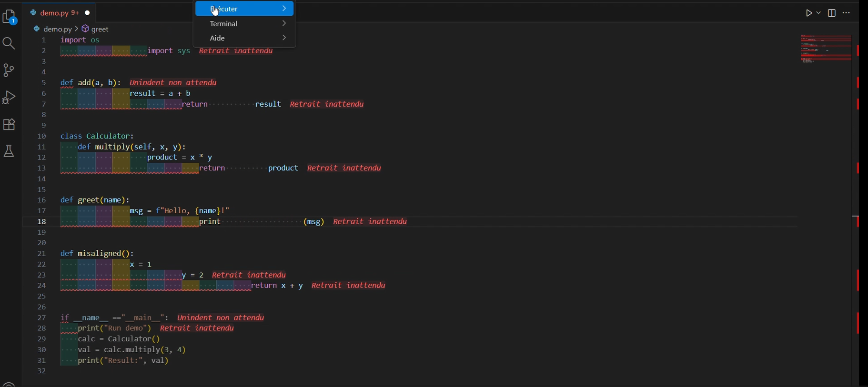868x387 pixels.
Task: Click line number 1 in the gutter
Action: [44, 40]
